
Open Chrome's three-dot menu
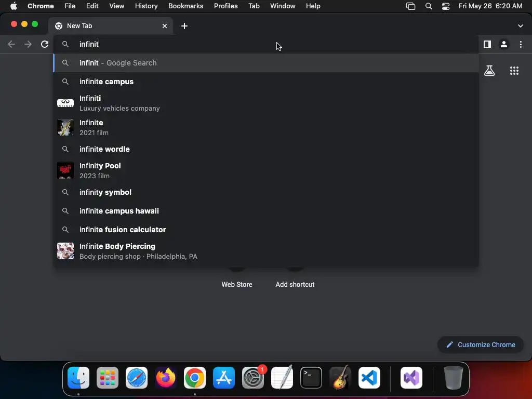pyautogui.click(x=521, y=44)
